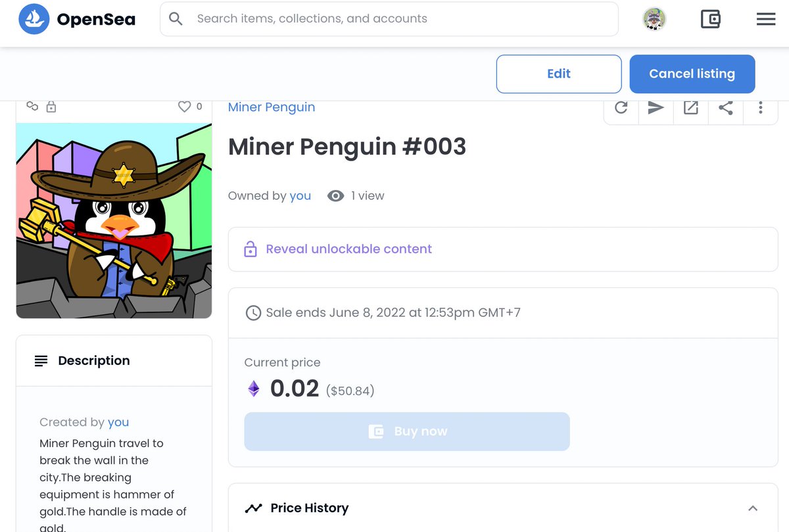The width and height of the screenshot is (789, 532).
Task: Click the '0.02' ETH price value
Action: coord(295,389)
